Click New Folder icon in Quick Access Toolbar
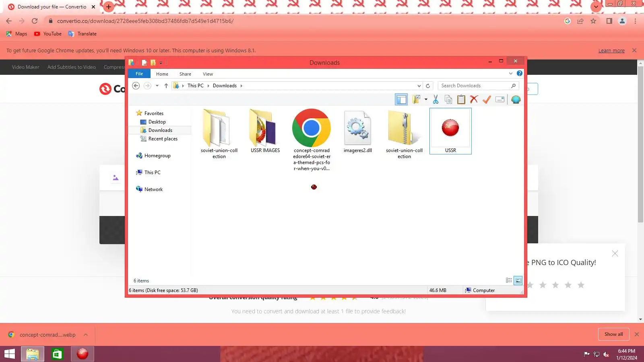This screenshot has width=644, height=362. (x=153, y=63)
